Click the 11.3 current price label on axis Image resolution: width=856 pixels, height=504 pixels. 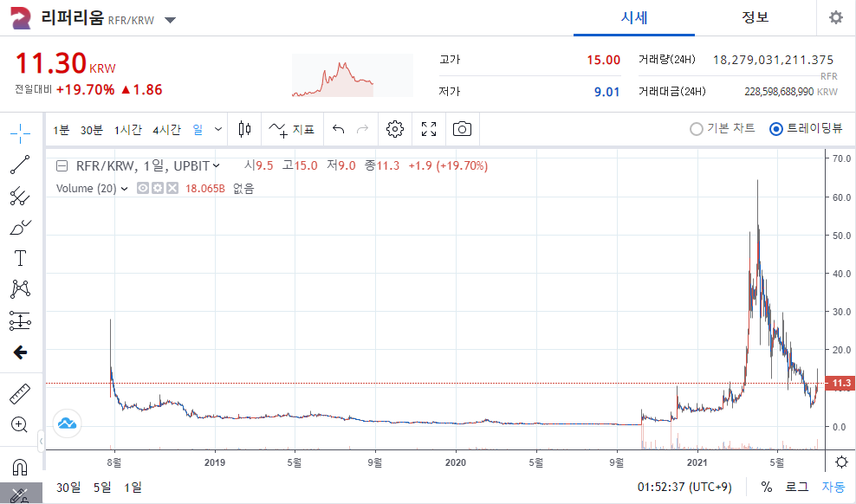coord(840,383)
